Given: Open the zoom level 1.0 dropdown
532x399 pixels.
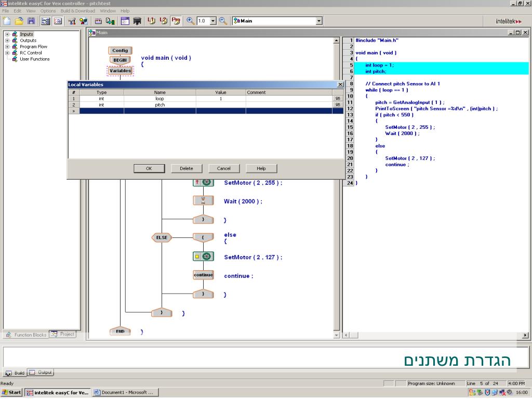Looking at the screenshot, I should pos(213,21).
